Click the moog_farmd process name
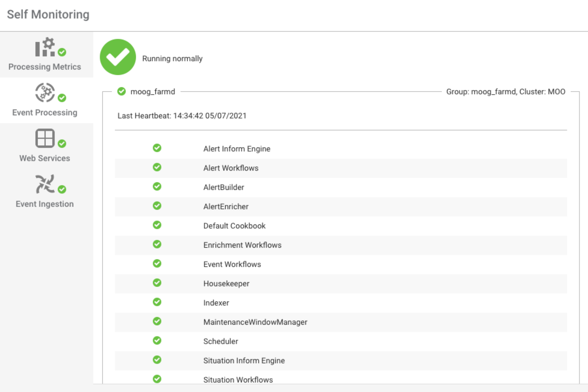The image size is (588, 392). coord(153,92)
